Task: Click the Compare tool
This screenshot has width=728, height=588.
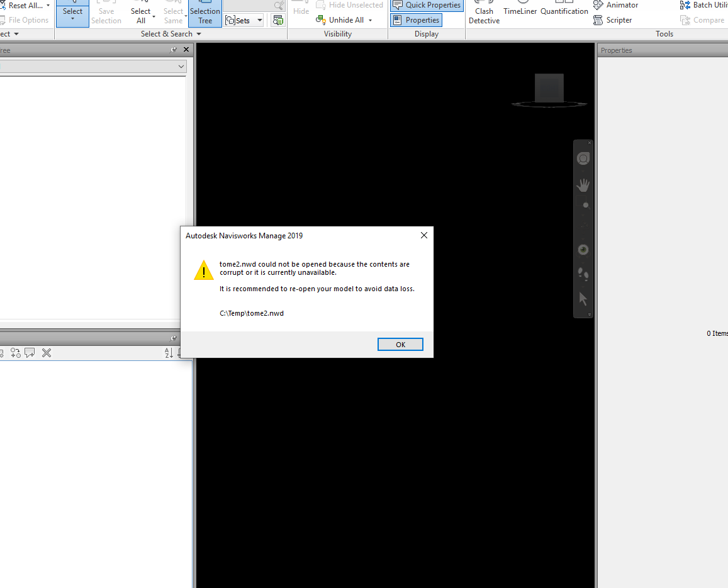Action: (x=702, y=20)
